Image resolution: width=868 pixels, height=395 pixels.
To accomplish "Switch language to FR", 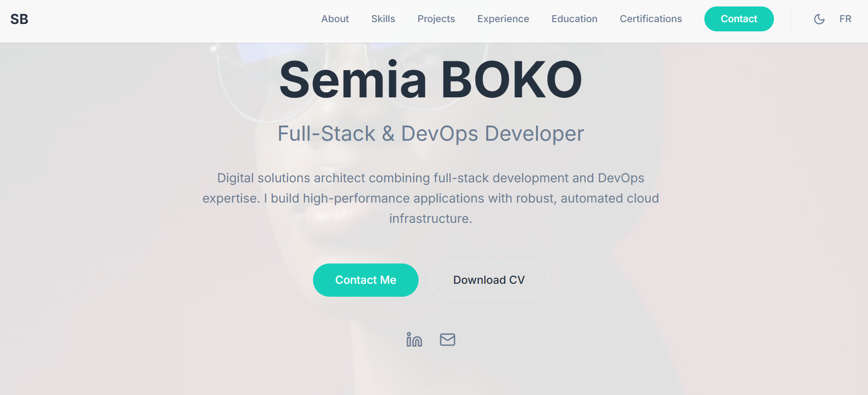I will [x=845, y=19].
